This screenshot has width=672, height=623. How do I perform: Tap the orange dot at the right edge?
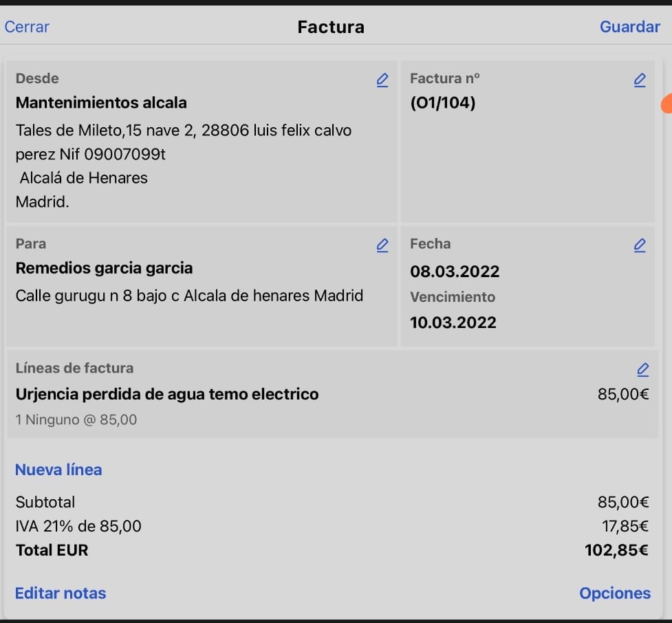click(666, 104)
